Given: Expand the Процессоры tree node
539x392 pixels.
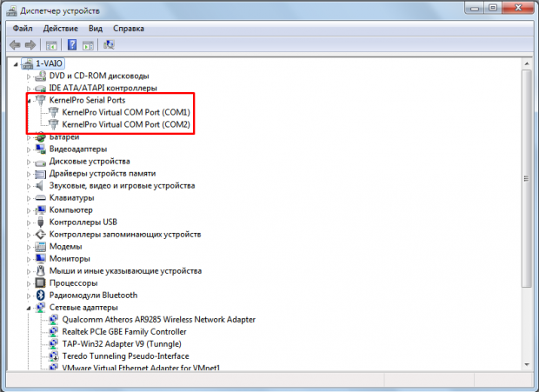Looking at the screenshot, I should [29, 283].
